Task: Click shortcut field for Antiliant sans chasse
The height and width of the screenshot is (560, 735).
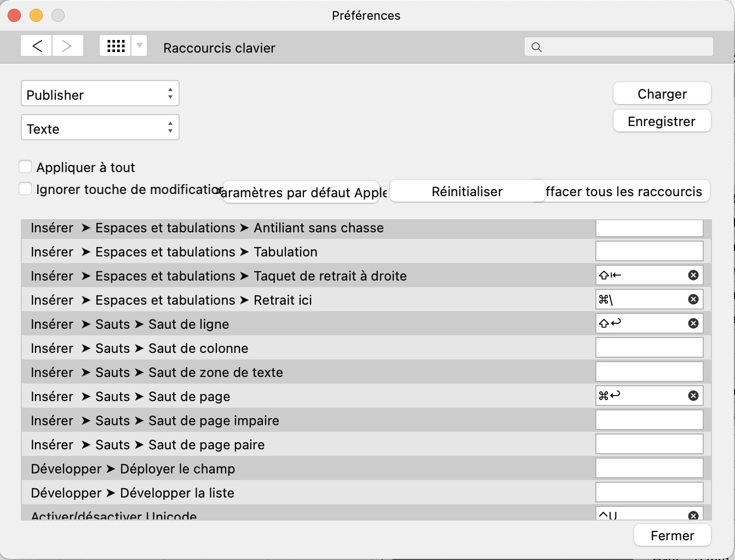Action: tap(650, 228)
